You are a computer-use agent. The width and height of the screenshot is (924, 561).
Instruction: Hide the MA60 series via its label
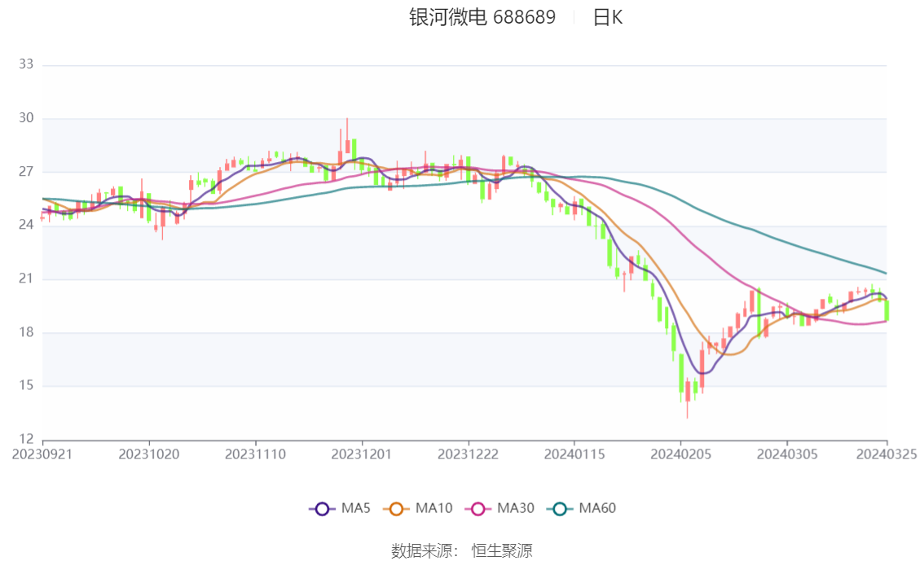597,508
